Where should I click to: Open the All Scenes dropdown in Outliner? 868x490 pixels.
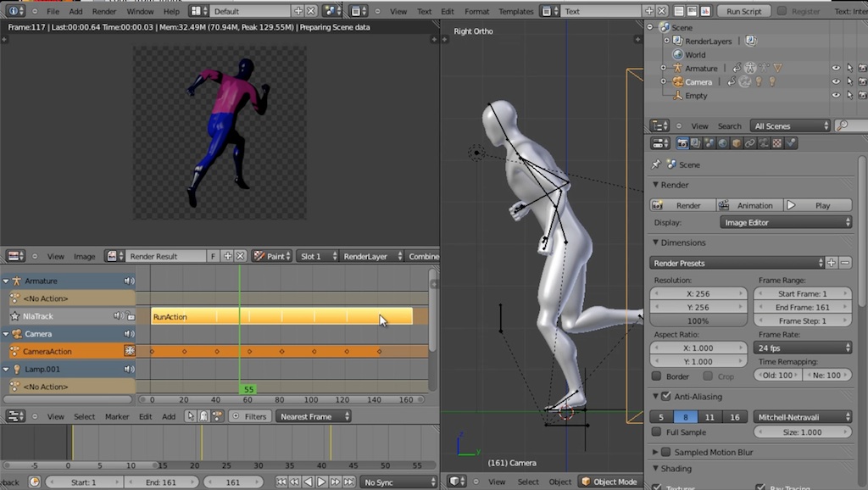point(788,125)
